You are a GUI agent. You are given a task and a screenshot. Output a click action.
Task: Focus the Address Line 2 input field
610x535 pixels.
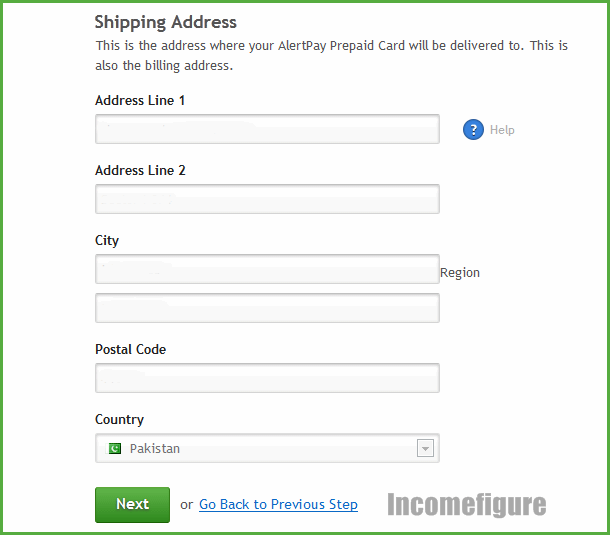[267, 199]
